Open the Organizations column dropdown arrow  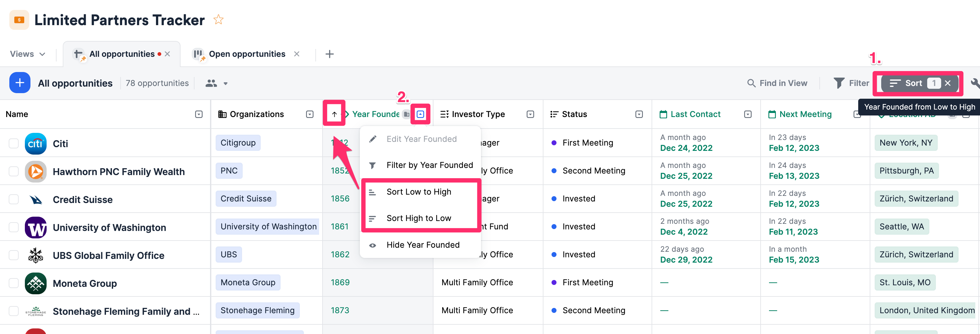[310, 114]
